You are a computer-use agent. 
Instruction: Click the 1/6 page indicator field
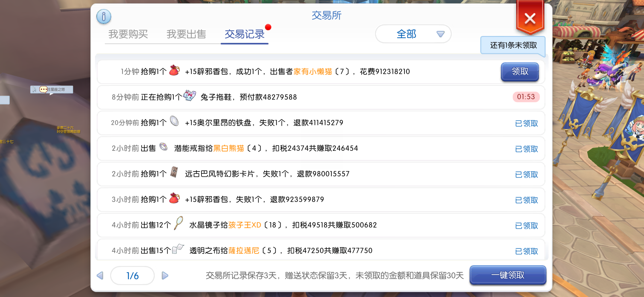pos(132,276)
